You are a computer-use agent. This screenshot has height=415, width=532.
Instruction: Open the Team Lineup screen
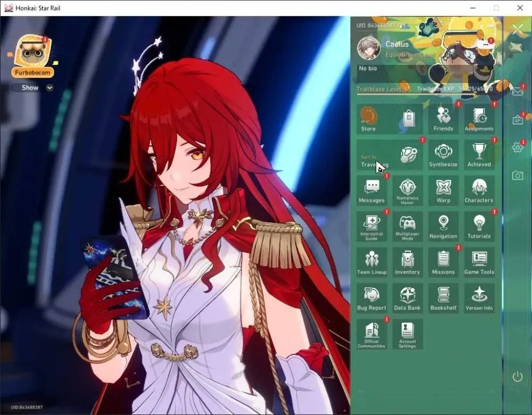click(x=371, y=263)
